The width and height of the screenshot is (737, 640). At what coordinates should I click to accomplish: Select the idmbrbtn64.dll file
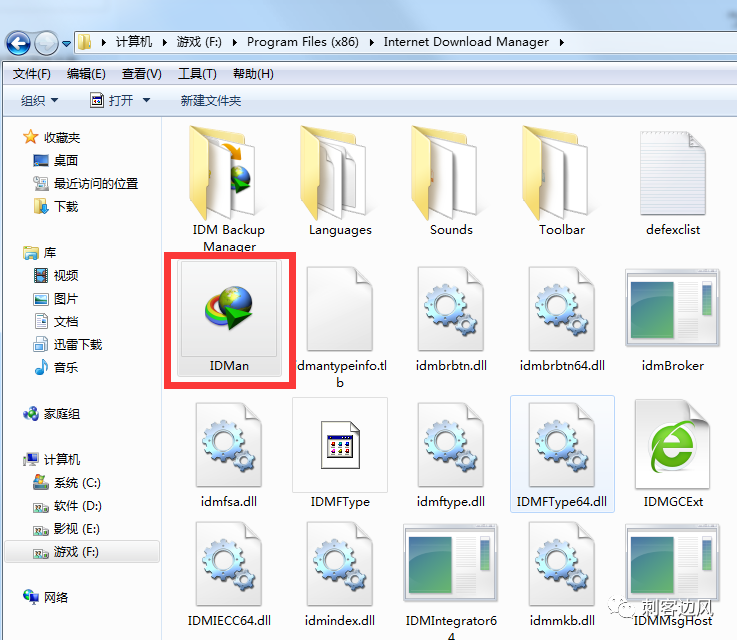pos(562,319)
